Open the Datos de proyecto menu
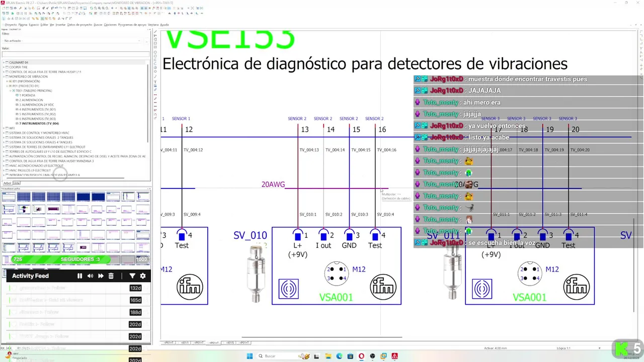The width and height of the screenshot is (644, 362). click(79, 25)
